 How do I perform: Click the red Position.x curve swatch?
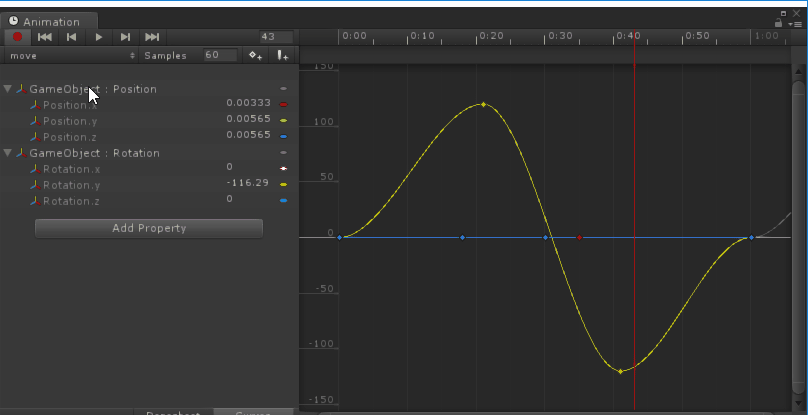pyautogui.click(x=283, y=105)
